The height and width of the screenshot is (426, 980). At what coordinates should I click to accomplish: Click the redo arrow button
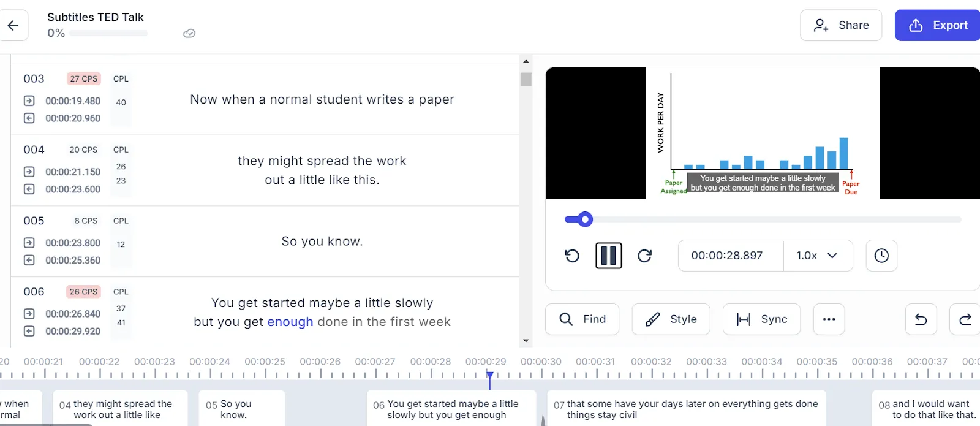(x=965, y=319)
